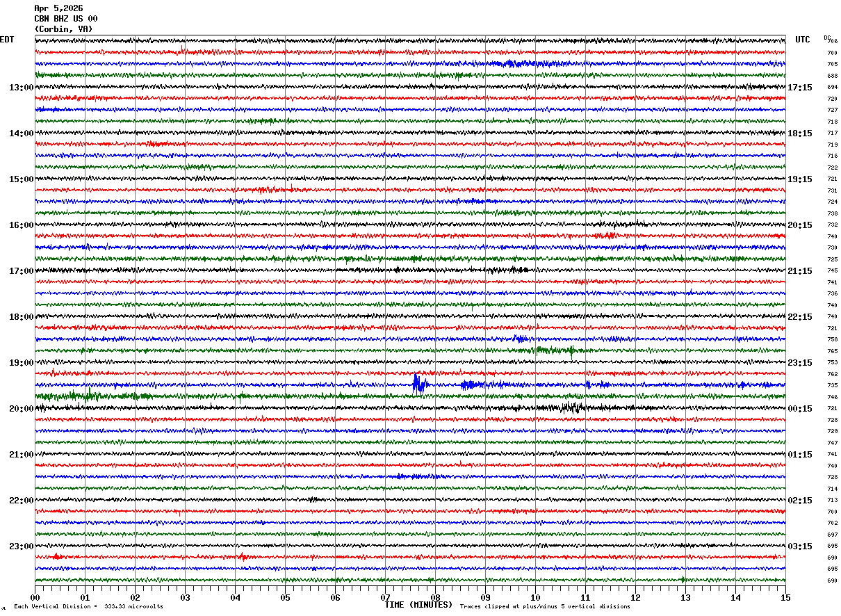Image resolution: width=841 pixels, height=616 pixels.
Task: Click minute tick label 05 on axis
Action: pyautogui.click(x=285, y=597)
